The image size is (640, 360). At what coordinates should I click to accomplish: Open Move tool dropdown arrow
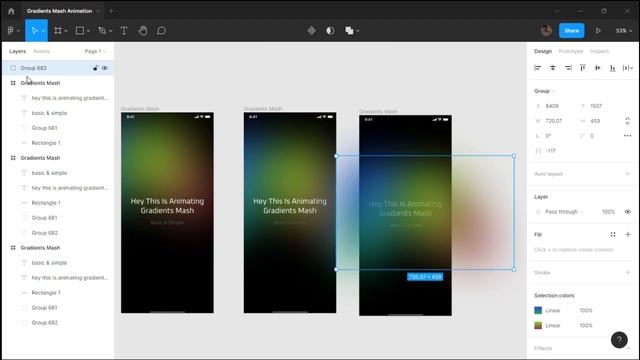pyautogui.click(x=43, y=31)
